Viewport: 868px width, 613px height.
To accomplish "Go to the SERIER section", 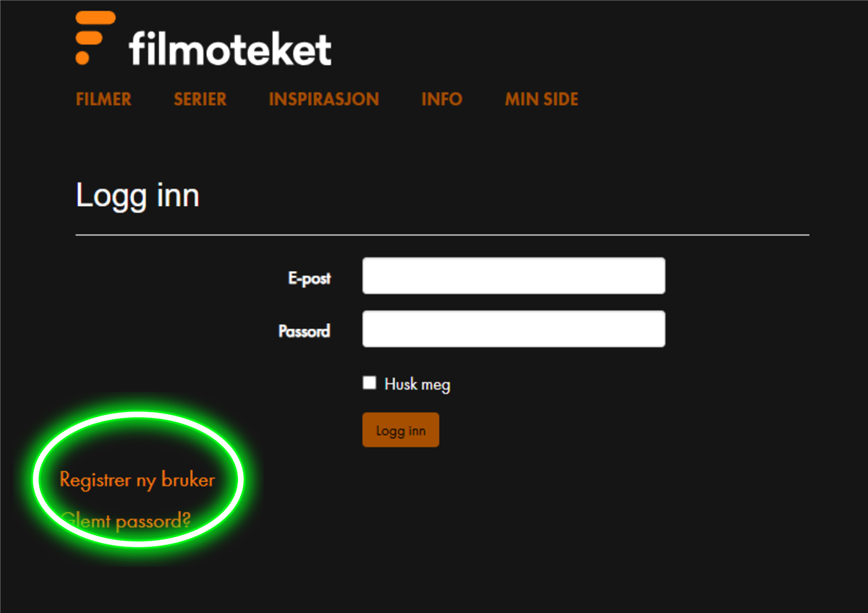I will coord(200,99).
